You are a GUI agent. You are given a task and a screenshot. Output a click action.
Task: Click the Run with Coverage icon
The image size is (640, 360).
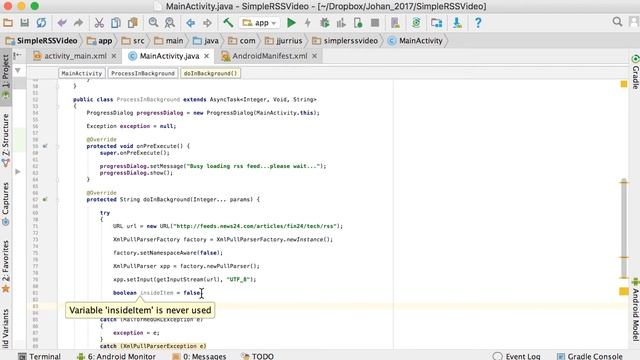[341, 23]
